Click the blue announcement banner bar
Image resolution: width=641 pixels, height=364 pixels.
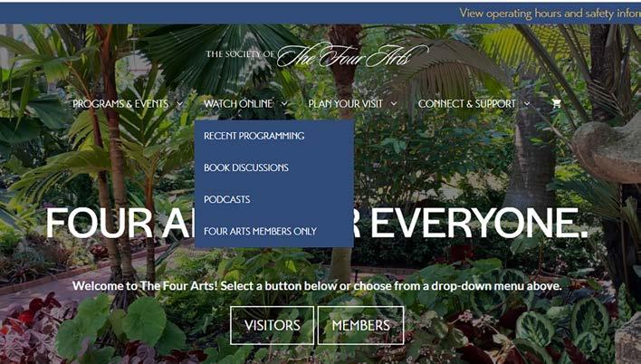[x=320, y=13]
